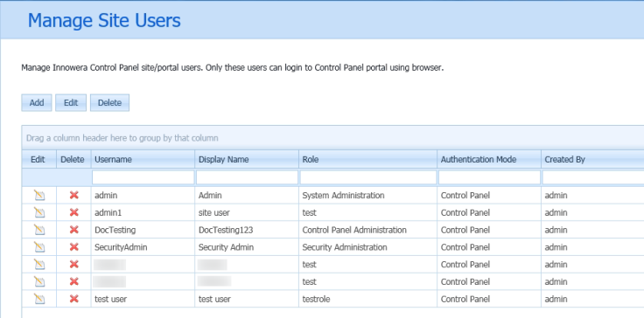Screen dimensions: 644x318
Task: Focus the Display Name filter field
Action: [247, 177]
